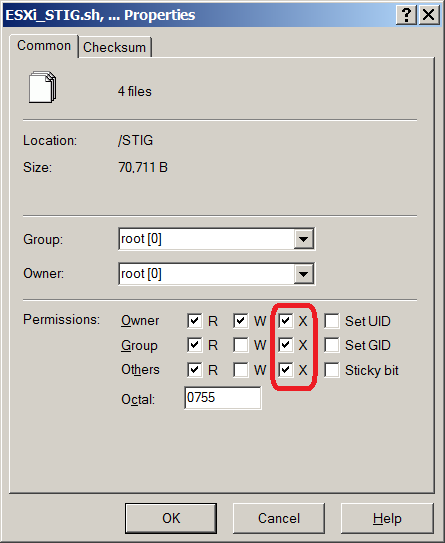445x543 pixels.
Task: Confirm changes with OK button
Action: pyautogui.click(x=171, y=518)
